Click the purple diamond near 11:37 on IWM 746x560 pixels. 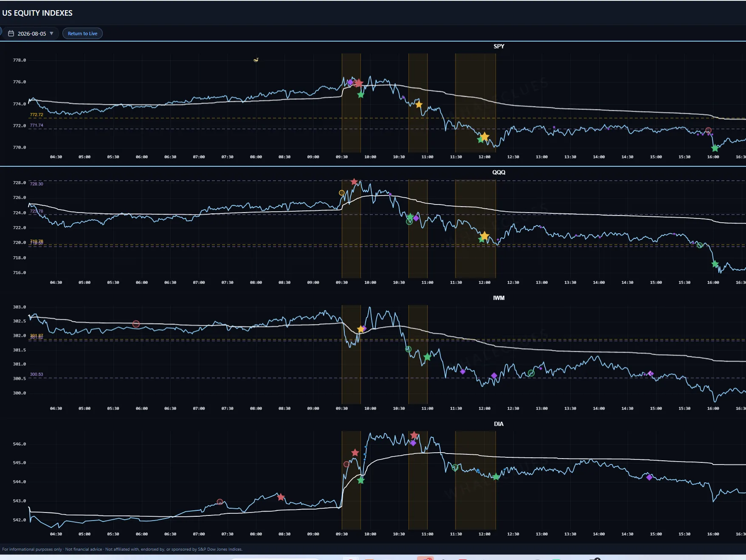pyautogui.click(x=463, y=372)
